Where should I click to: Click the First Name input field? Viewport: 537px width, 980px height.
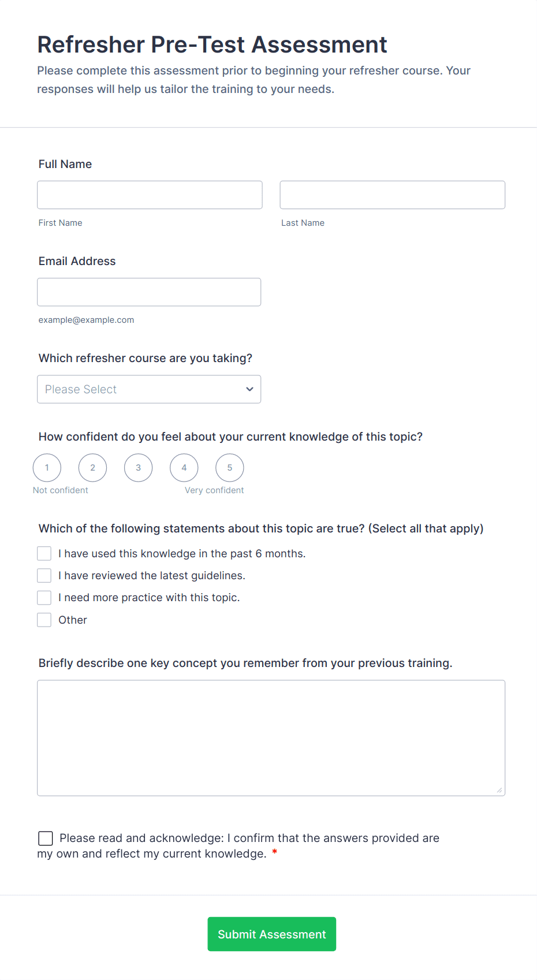[x=150, y=195]
